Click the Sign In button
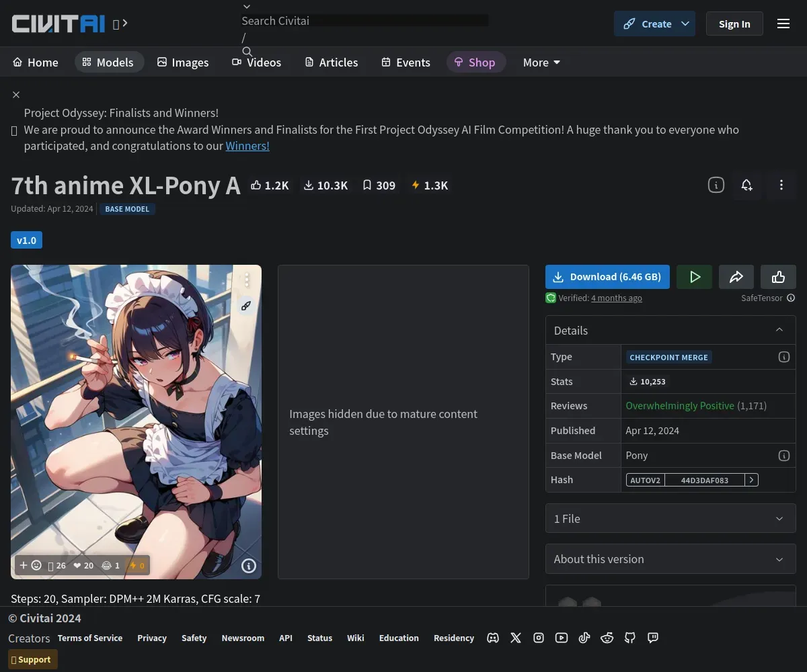 (734, 24)
